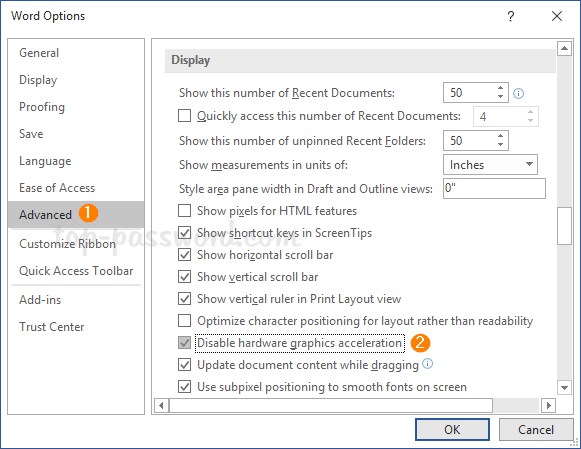Uncheck Show horizontal scroll bar
581x449 pixels.
pyautogui.click(x=185, y=255)
